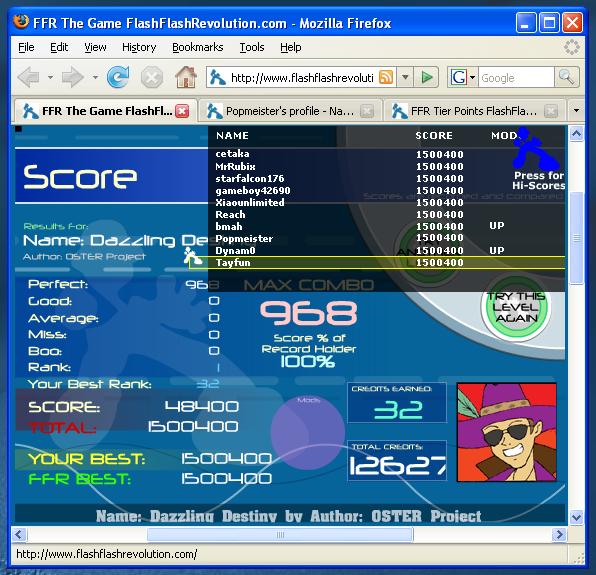Open the list all tabs dropdown arrow
596x575 pixels.
(x=576, y=111)
